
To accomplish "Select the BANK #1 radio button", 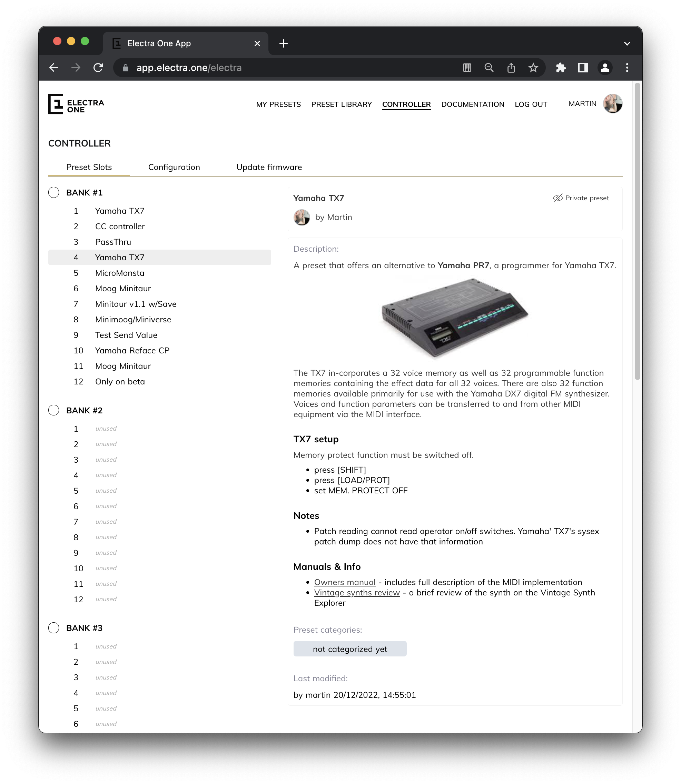I will click(x=53, y=193).
